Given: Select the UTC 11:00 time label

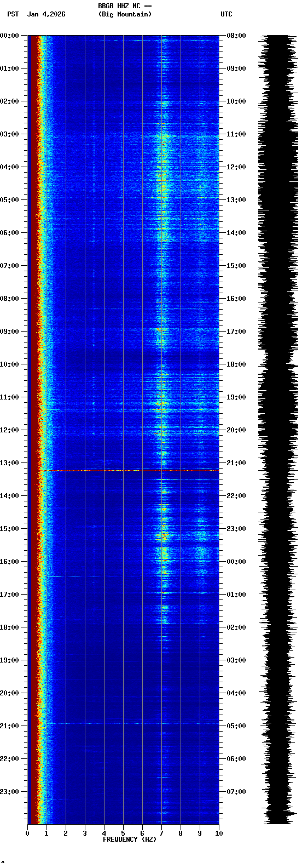Looking at the screenshot, I should coord(236,134).
